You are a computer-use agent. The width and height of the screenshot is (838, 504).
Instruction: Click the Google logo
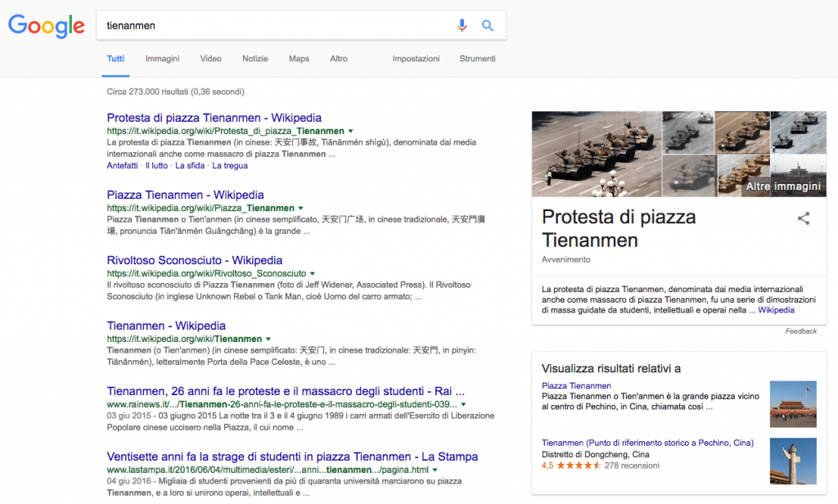pyautogui.click(x=47, y=25)
